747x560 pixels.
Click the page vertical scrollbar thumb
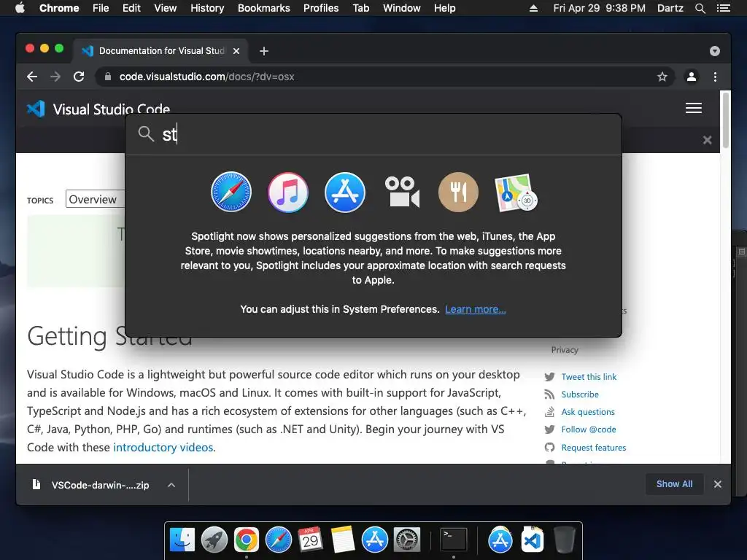[726, 120]
